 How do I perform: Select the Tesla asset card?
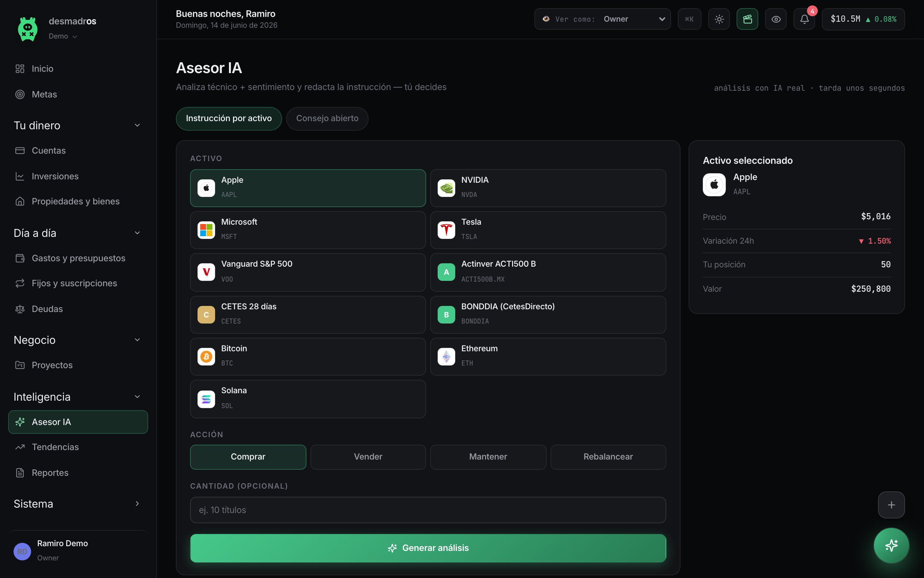click(548, 230)
